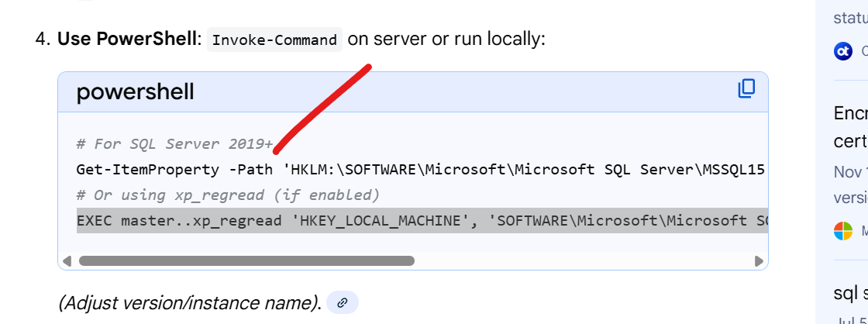Viewport: 868px width, 324px height.
Task: Click the '# Or using xp_regread' comment
Action: pyautogui.click(x=228, y=195)
